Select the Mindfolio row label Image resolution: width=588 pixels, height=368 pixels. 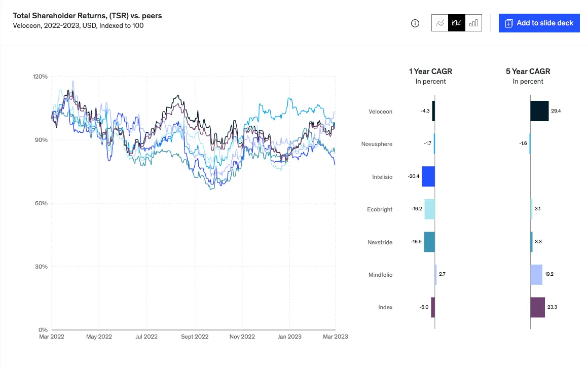(x=380, y=275)
